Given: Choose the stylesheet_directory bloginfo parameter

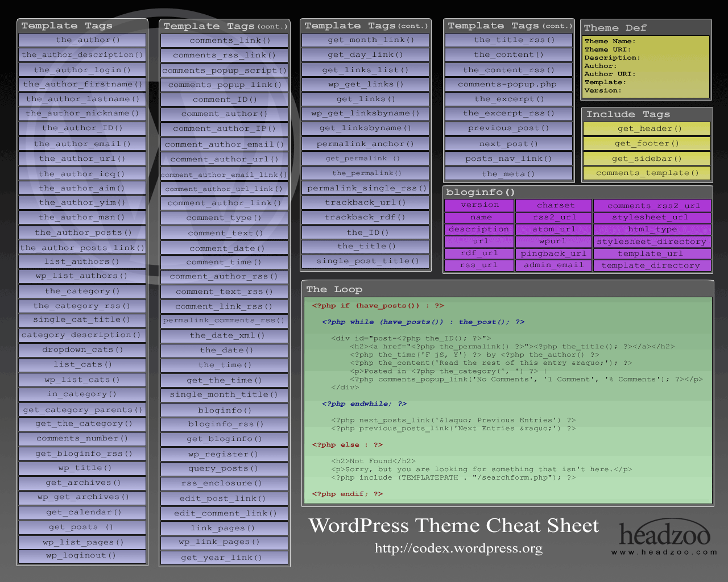Looking at the screenshot, I should pyautogui.click(x=651, y=242).
